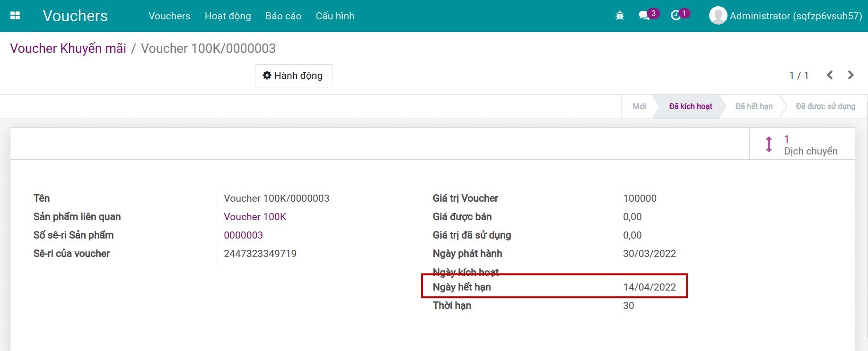Screen dimensions: 868x351
Task: Open the serial number 0000003 link
Action: click(243, 235)
